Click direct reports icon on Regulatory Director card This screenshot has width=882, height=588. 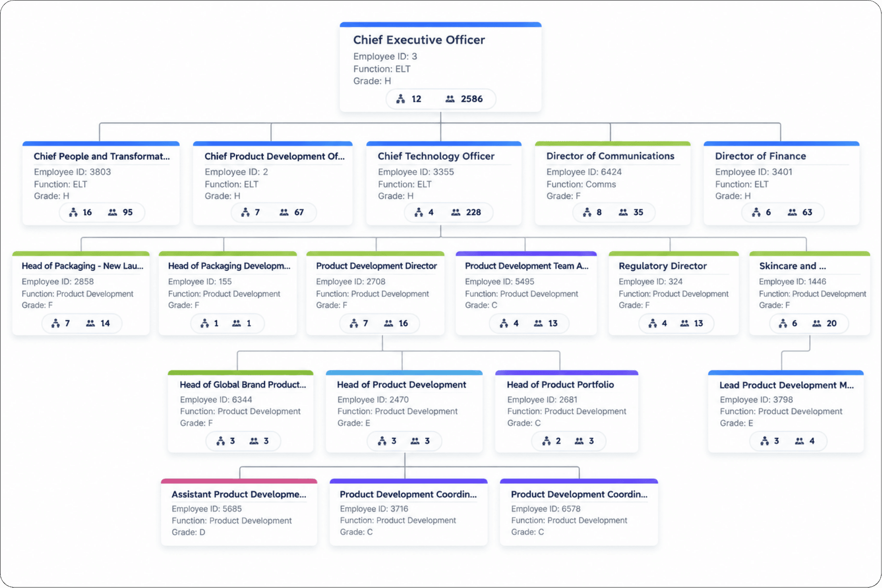tap(653, 323)
